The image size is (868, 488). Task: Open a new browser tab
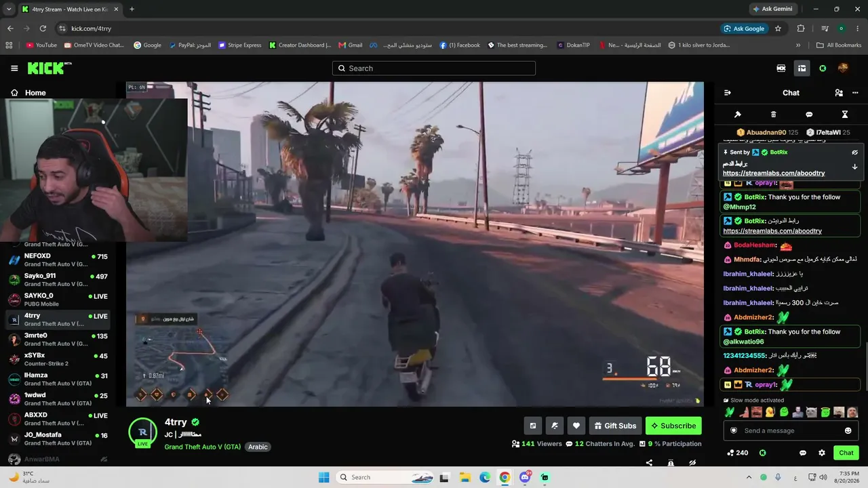coord(132,9)
